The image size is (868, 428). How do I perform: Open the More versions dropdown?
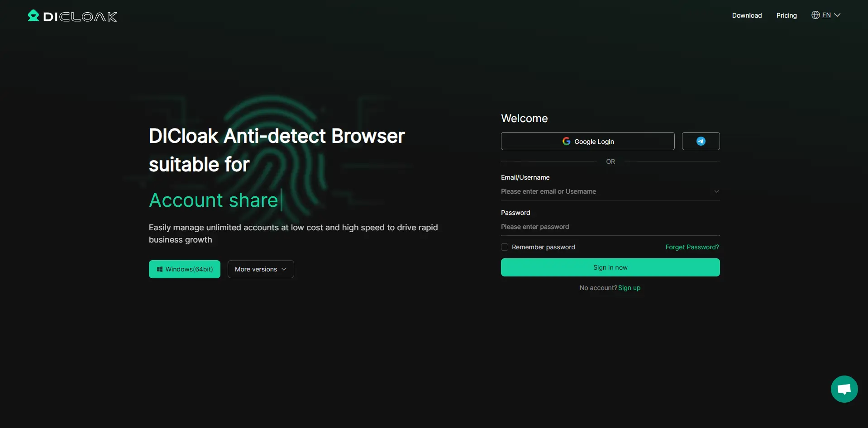tap(261, 269)
